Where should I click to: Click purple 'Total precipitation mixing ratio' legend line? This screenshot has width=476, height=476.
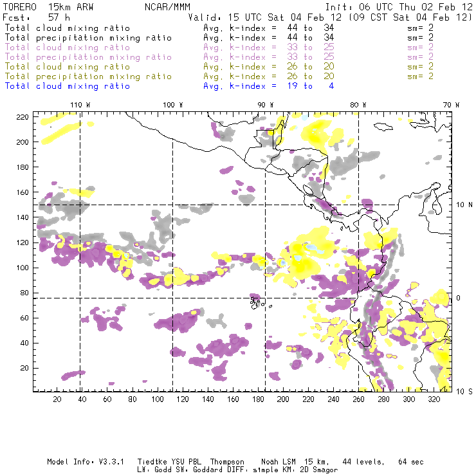point(88,57)
